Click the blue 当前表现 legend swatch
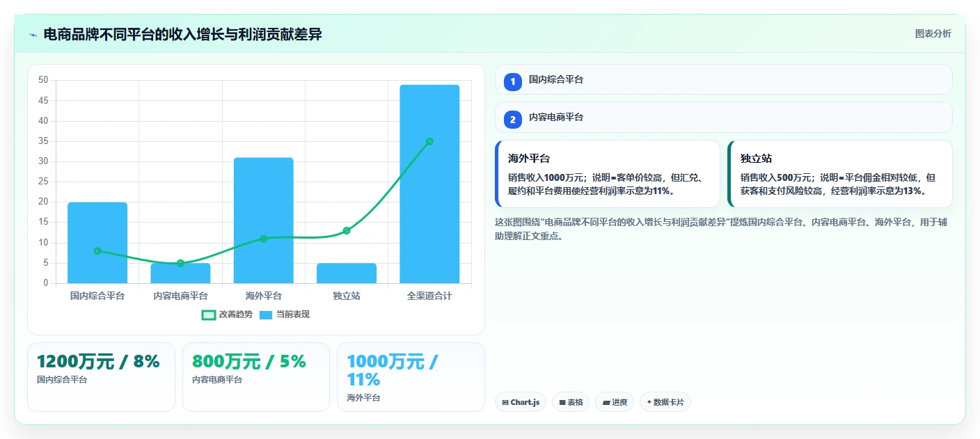Viewport: 980px width, 439px height. pyautogui.click(x=266, y=315)
